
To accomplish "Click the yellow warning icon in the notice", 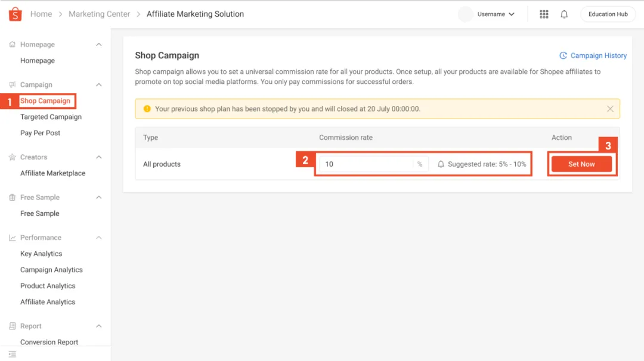I will (147, 108).
